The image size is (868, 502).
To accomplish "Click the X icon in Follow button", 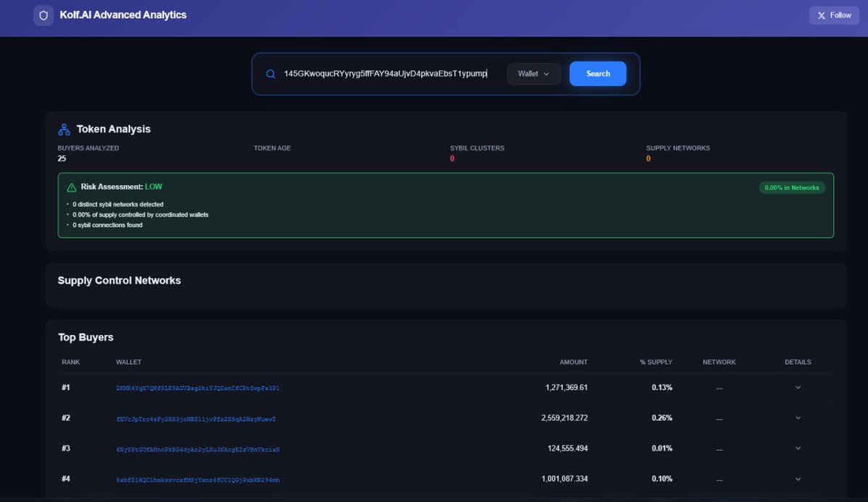I will pyautogui.click(x=821, y=15).
